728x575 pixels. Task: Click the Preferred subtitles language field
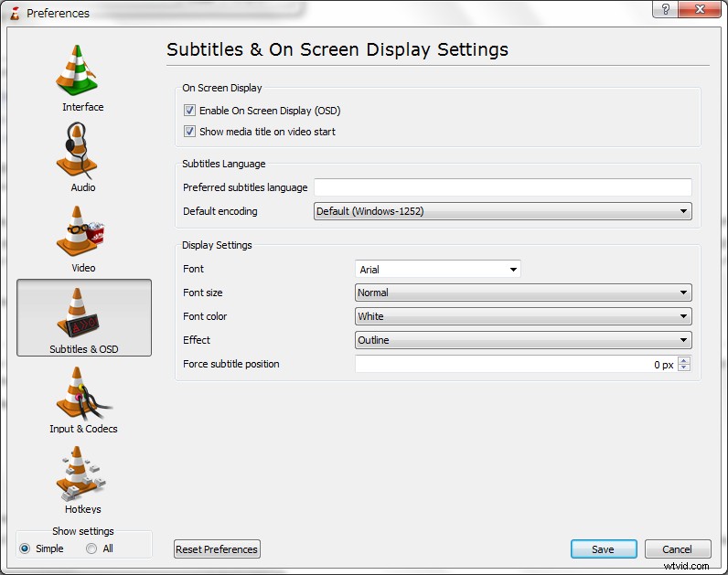pos(503,187)
